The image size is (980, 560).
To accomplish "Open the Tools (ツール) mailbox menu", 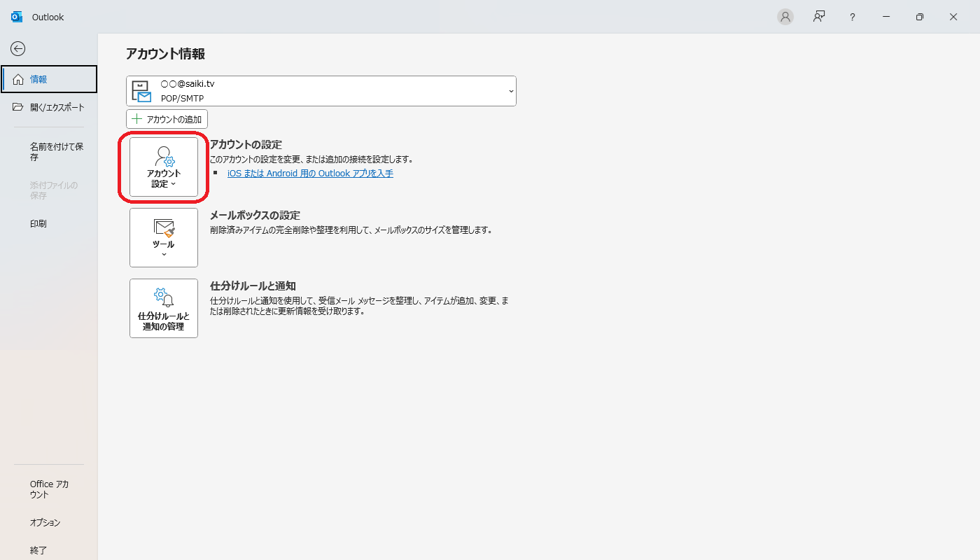I will pos(164,237).
